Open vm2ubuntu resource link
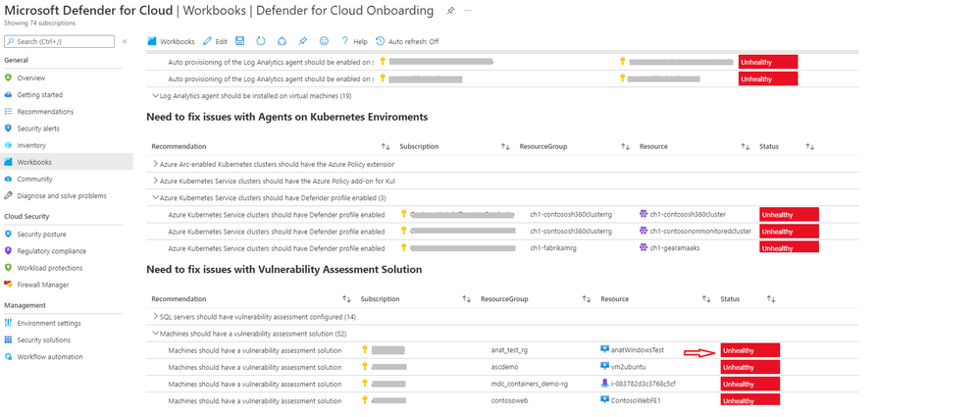Viewport: 980px width, 417px height. coord(627,367)
